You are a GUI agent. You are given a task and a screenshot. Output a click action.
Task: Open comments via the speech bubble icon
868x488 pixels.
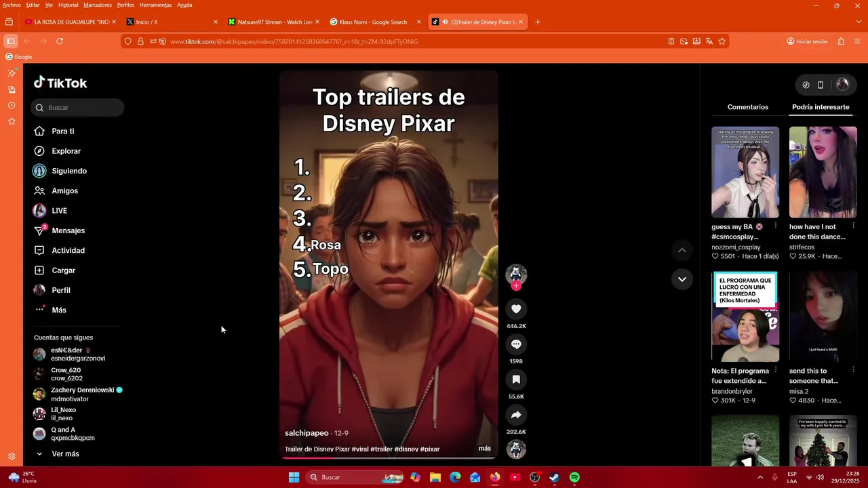click(516, 344)
